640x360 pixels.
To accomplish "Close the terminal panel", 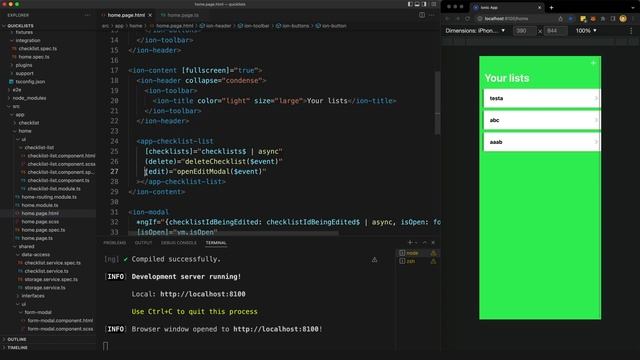I will (x=433, y=242).
